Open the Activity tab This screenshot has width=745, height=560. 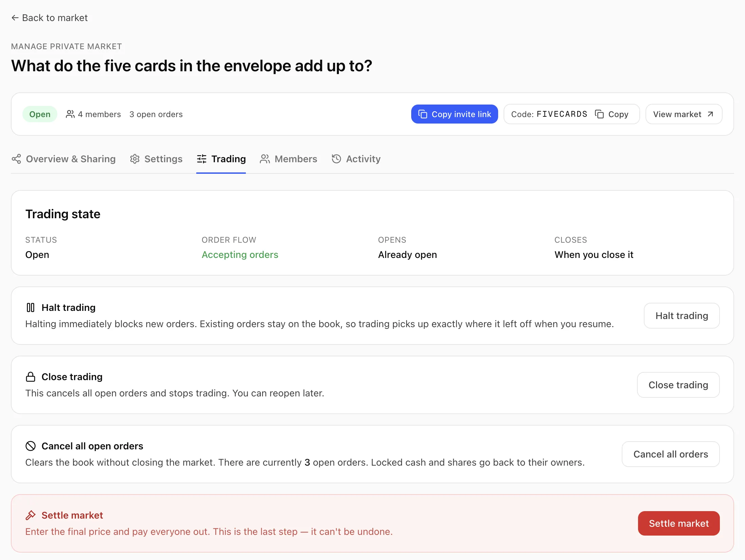[x=356, y=159]
